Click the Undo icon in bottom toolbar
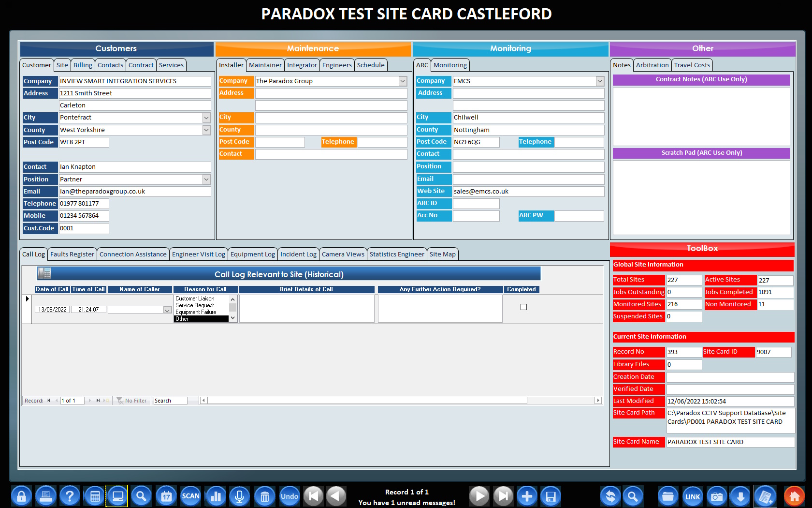The width and height of the screenshot is (812, 508). [290, 496]
